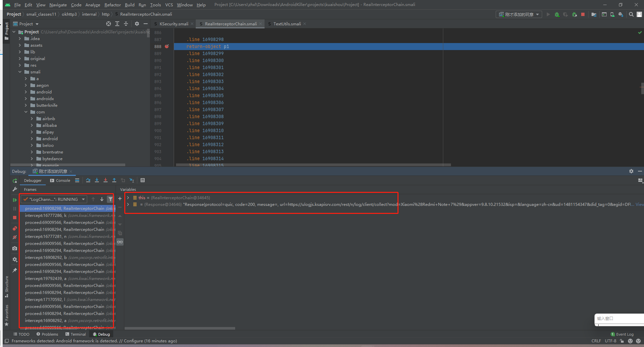Open the Structure side tool window
644x347 pixels.
click(6, 286)
